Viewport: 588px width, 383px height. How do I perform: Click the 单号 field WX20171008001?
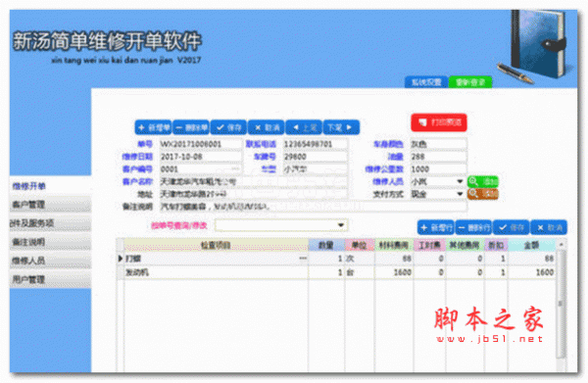pyautogui.click(x=201, y=144)
